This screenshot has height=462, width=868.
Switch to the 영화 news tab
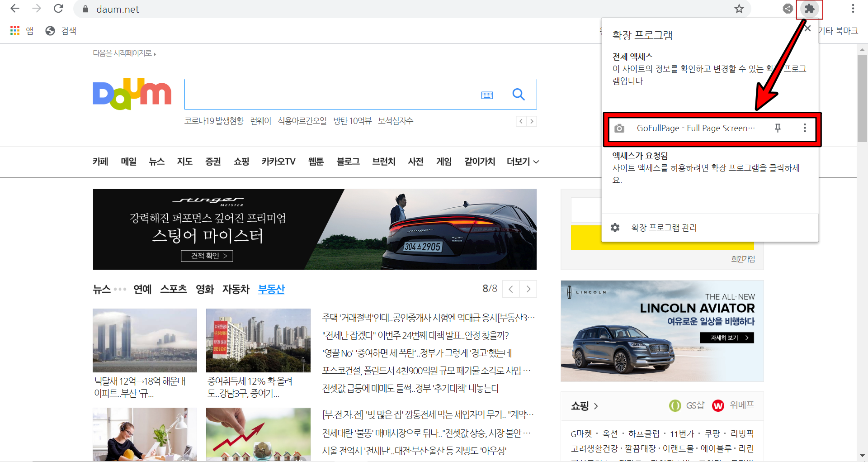(x=205, y=289)
